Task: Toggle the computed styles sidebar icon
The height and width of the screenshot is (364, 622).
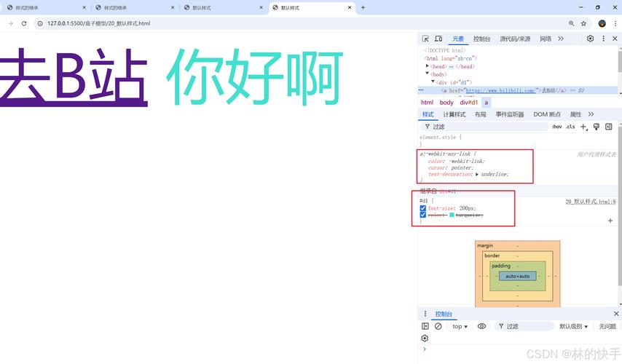Action: click(x=609, y=127)
